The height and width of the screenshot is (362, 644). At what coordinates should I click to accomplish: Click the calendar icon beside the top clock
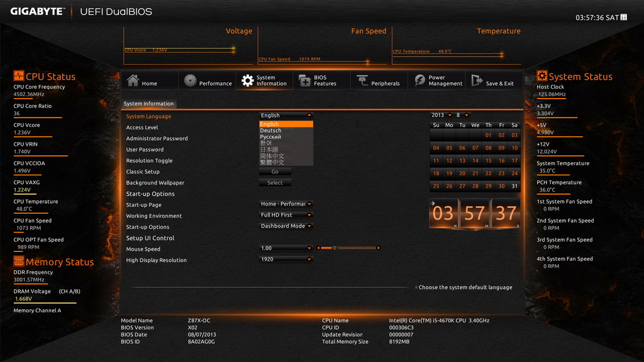point(624,17)
